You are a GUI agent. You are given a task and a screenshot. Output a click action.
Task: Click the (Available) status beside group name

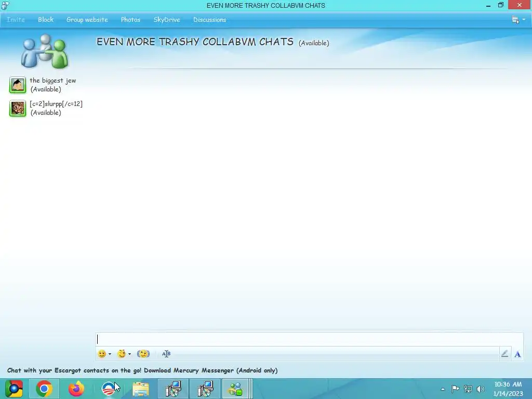pyautogui.click(x=314, y=43)
